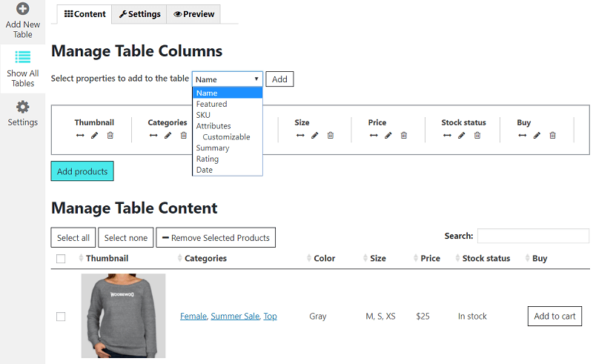This screenshot has width=593, height=364.
Task: Edit the Stock status column with the pencil icon
Action: coord(462,135)
